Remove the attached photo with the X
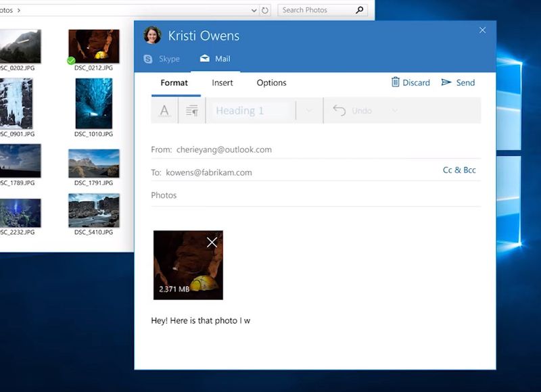This screenshot has width=541, height=392. (212, 242)
